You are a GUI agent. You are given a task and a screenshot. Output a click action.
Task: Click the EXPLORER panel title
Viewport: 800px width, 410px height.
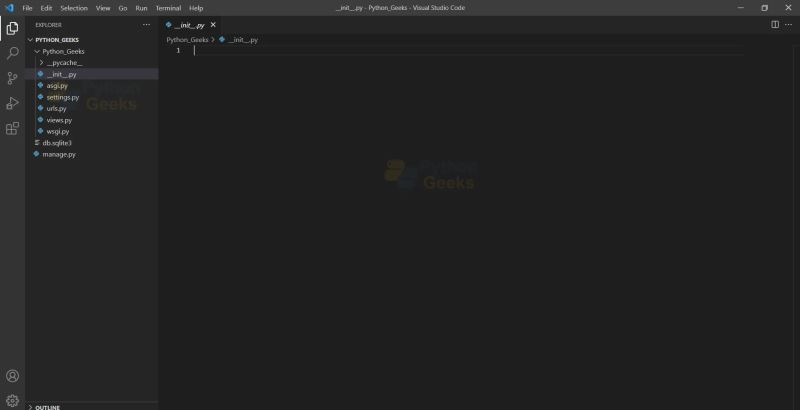(x=48, y=25)
